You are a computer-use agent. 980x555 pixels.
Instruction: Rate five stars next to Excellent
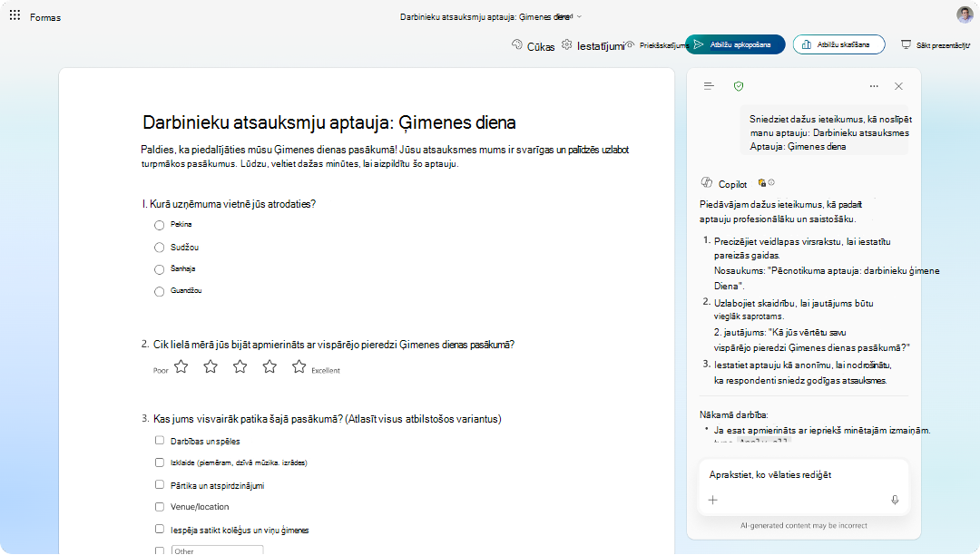pyautogui.click(x=299, y=366)
